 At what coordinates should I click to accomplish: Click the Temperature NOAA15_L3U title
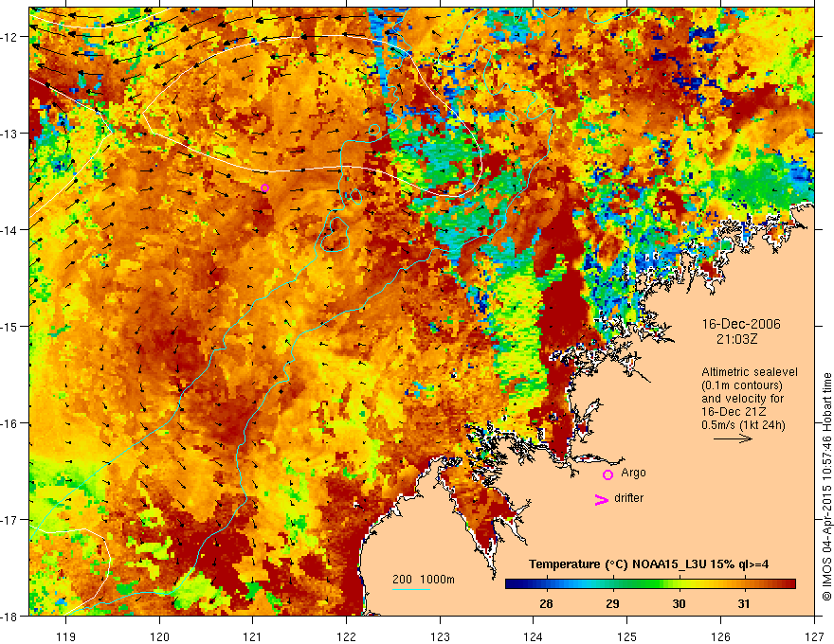click(648, 564)
